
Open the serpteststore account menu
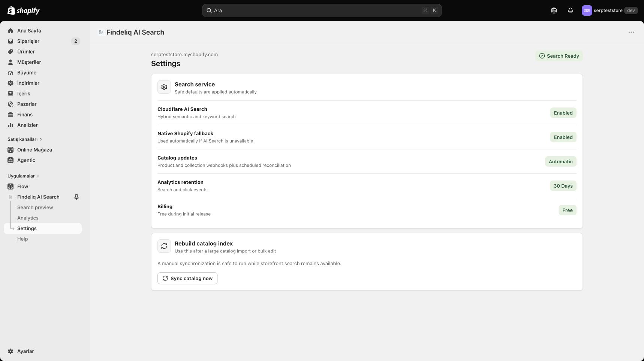tap(610, 10)
